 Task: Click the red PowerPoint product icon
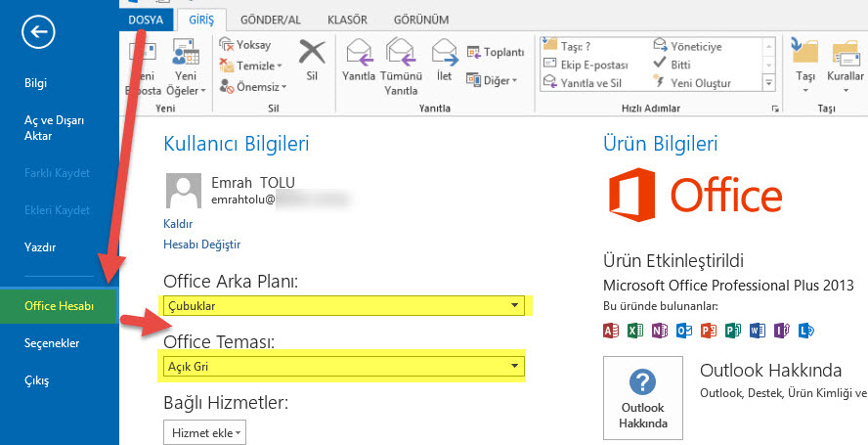click(709, 331)
